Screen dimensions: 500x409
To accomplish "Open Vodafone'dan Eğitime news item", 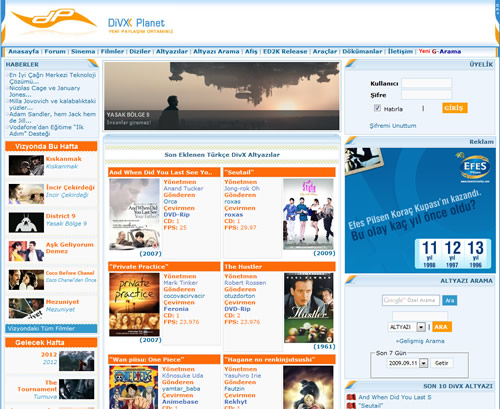I will (46, 130).
